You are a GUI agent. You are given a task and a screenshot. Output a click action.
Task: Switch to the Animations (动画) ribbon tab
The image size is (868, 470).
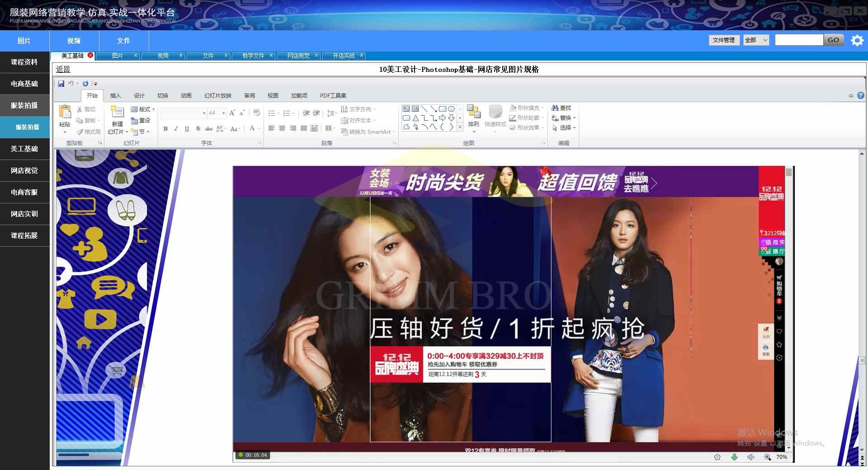click(186, 96)
